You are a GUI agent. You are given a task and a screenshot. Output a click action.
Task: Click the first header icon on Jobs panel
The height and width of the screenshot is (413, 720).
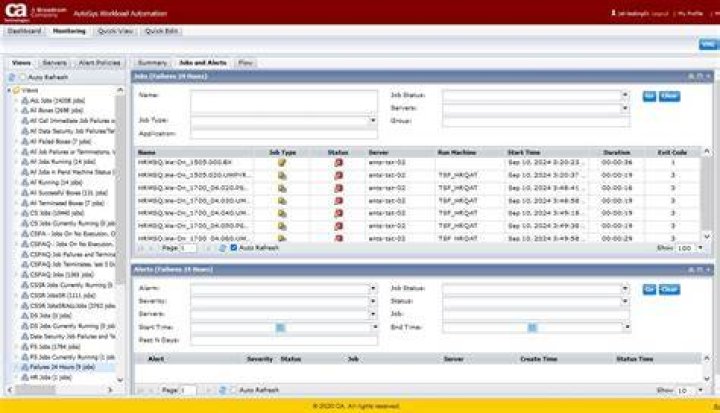click(x=691, y=76)
